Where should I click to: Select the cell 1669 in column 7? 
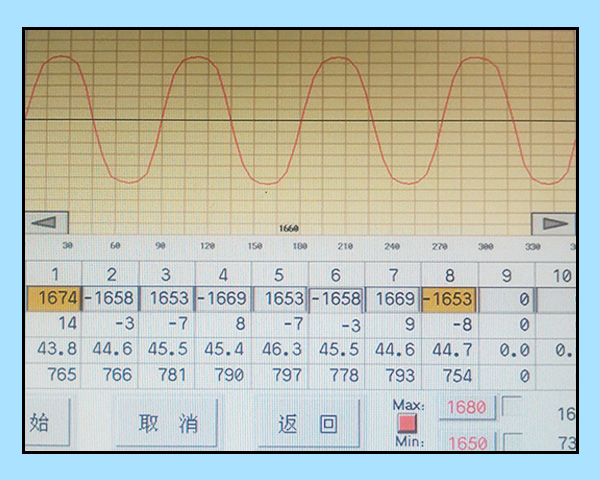coord(394,298)
